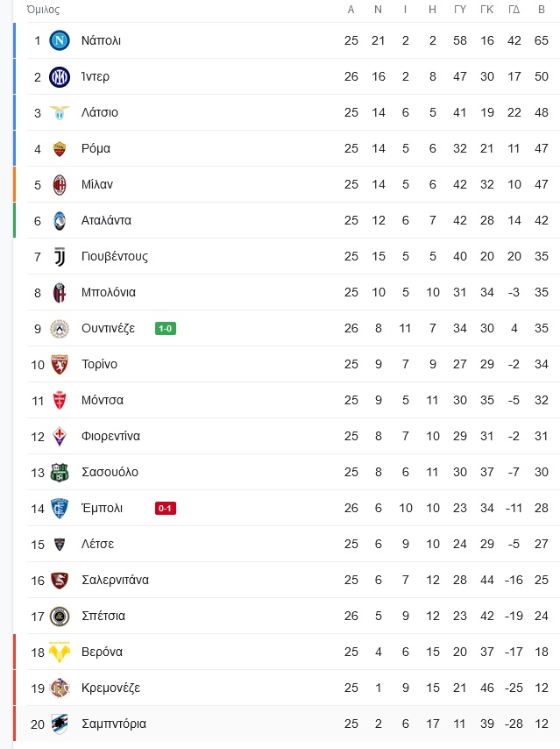The width and height of the screenshot is (560, 749).
Task: Open the green 1-0 result badge
Action: 166,329
